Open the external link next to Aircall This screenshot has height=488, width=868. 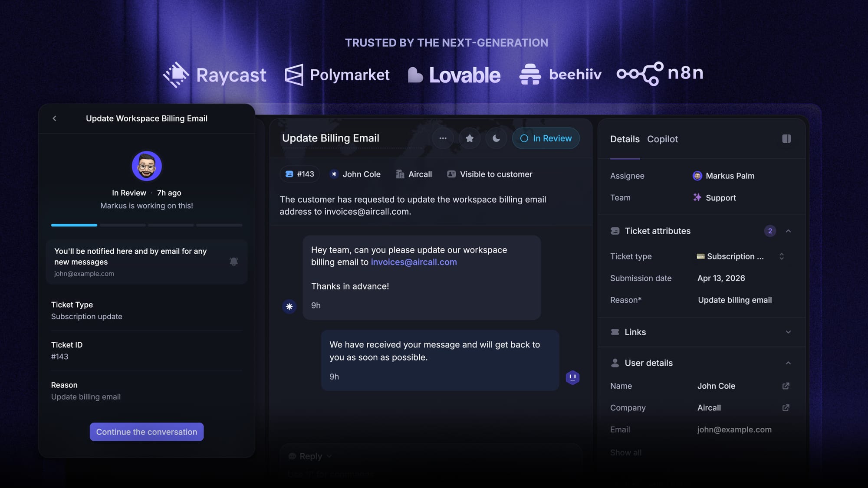click(x=786, y=408)
